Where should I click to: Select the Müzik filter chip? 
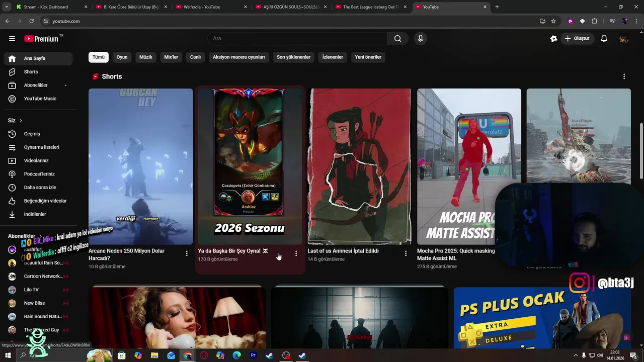point(146,57)
